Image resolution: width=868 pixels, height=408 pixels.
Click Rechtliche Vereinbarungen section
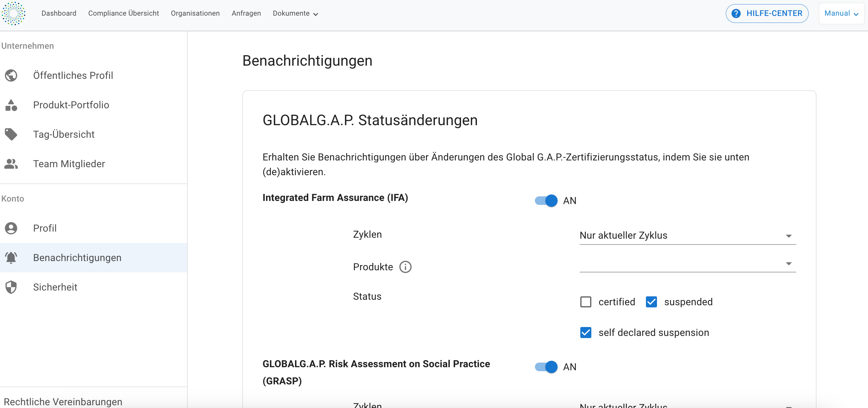63,402
